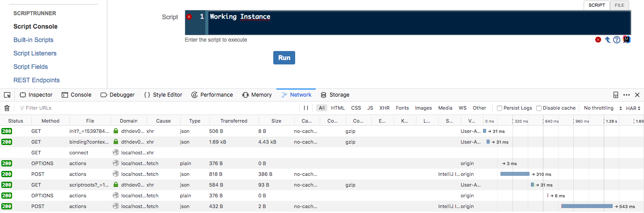Switch to the Console tab
The height and width of the screenshot is (213, 644).
coord(76,95)
